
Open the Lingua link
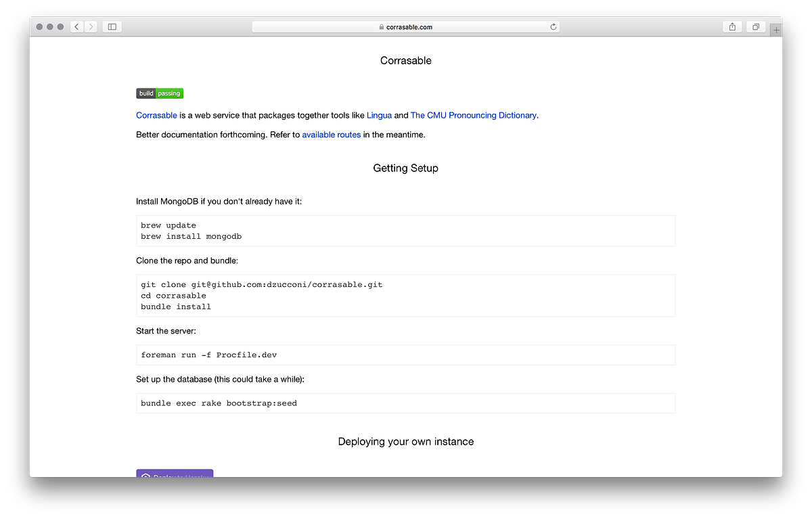click(x=380, y=116)
